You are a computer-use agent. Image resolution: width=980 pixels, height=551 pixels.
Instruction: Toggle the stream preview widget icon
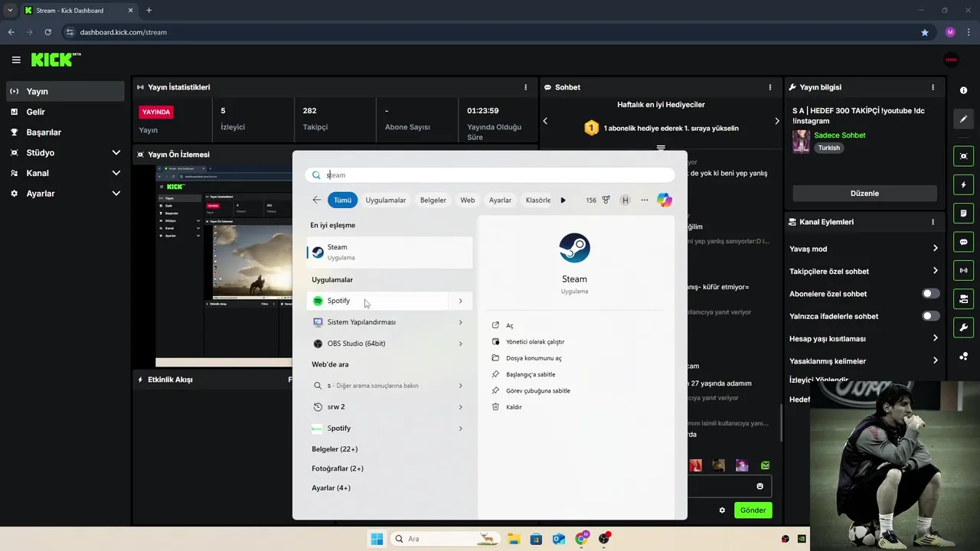click(963, 156)
